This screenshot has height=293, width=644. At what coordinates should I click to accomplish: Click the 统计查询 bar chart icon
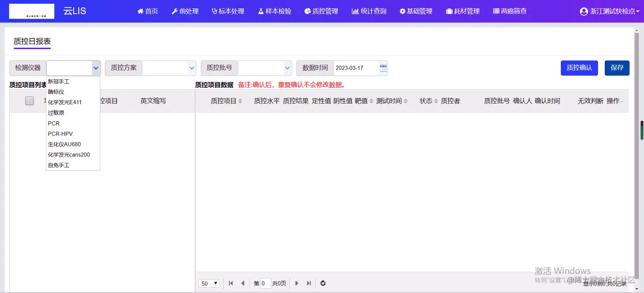356,11
